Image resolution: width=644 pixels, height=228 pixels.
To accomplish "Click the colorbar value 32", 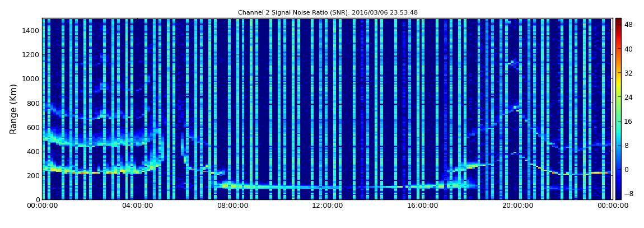I will tap(628, 73).
